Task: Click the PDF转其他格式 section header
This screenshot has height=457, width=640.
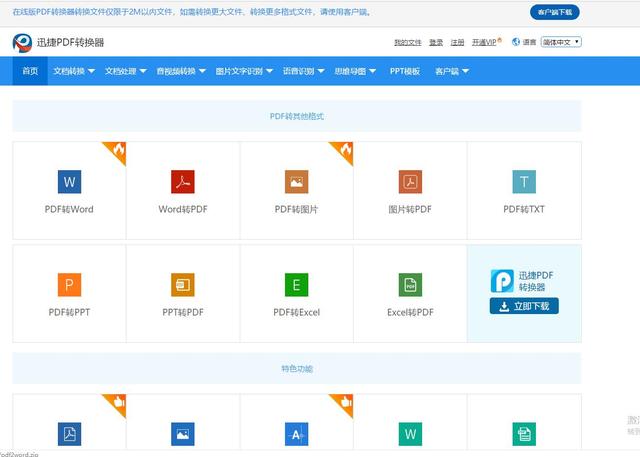Action: tap(297, 116)
